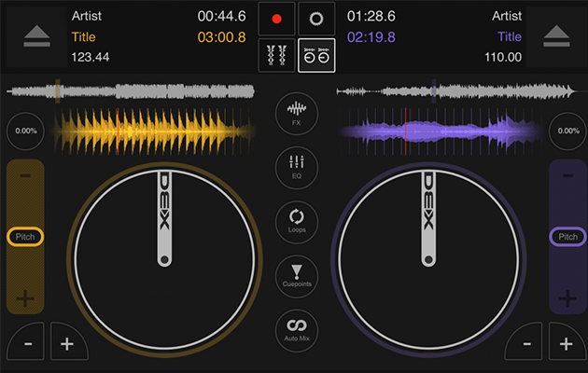Reset right deck 0.00% pitch readout
This screenshot has height=373, width=588.
click(567, 131)
